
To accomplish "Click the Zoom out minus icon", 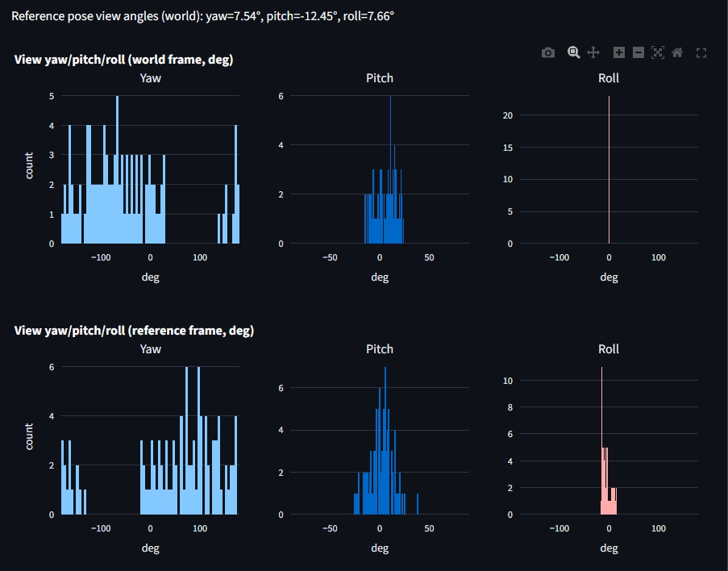I will click(x=639, y=52).
